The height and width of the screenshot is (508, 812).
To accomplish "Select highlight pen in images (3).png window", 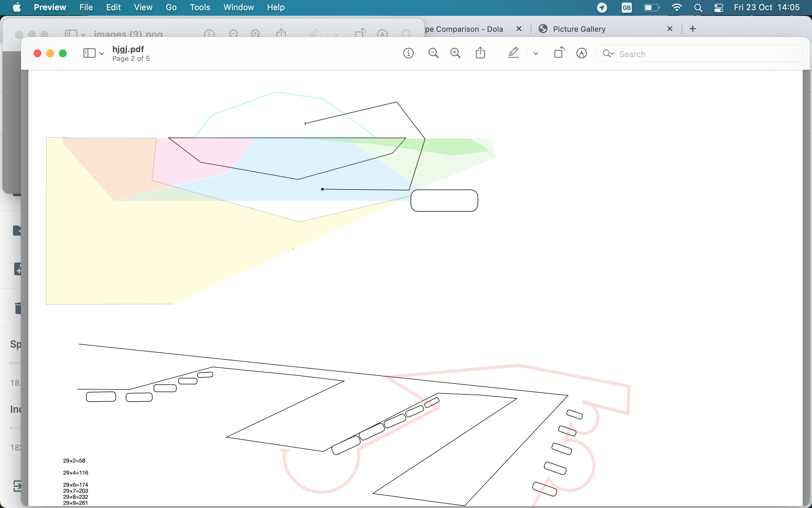I will pyautogui.click(x=314, y=33).
